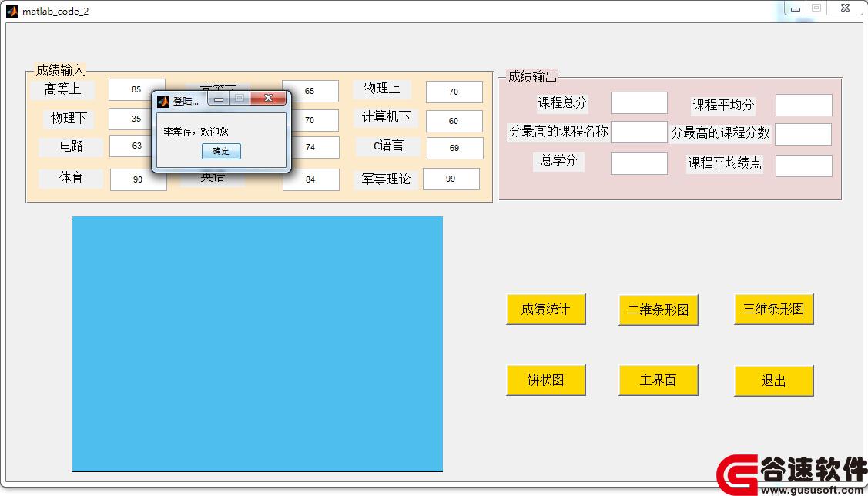Click the 退出 exit button
This screenshot has width=868, height=496.
[x=773, y=380]
